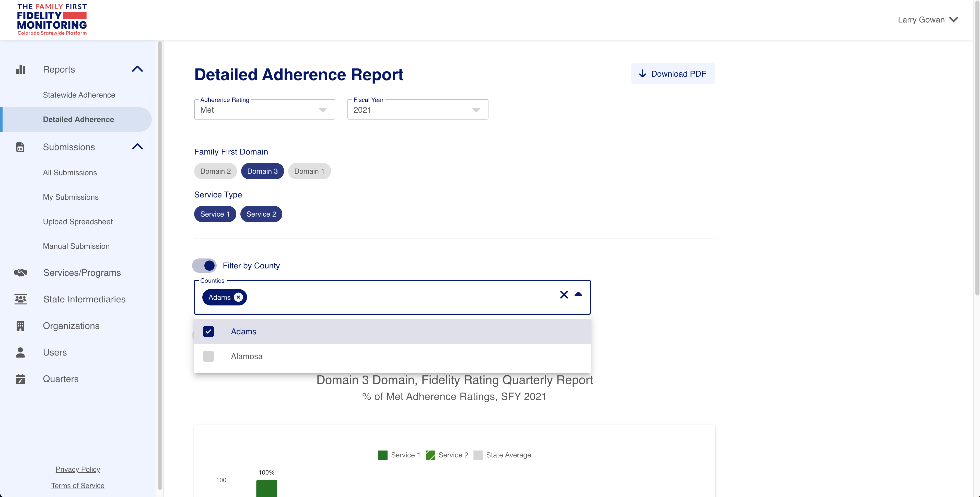
Task: Check the Alamosa county checkbox
Action: [x=208, y=356]
